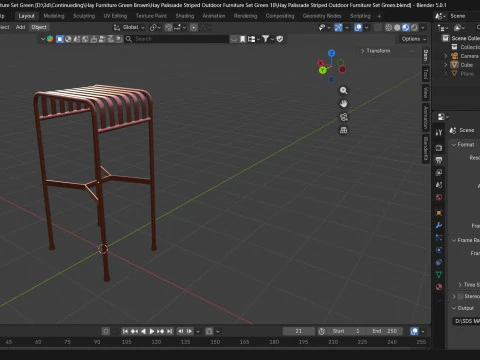Open the Material properties sphere icon

[x=439, y=287]
